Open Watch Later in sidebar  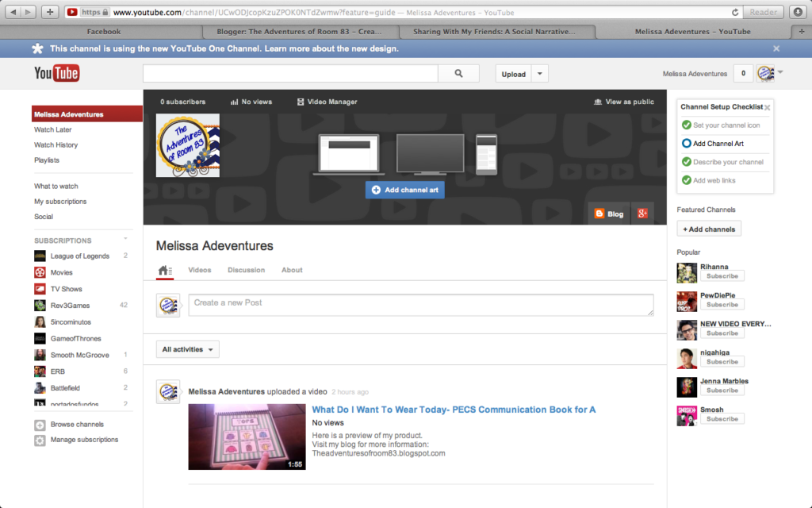(53, 129)
